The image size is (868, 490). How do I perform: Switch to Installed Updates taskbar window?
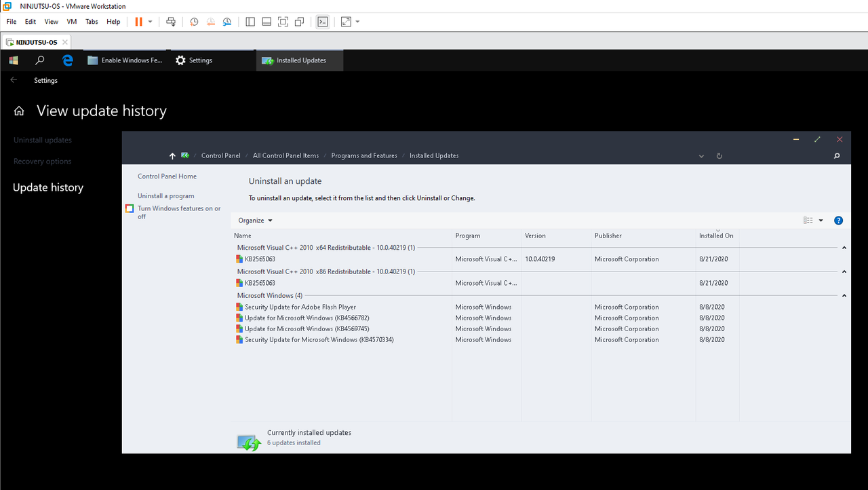[x=300, y=60]
